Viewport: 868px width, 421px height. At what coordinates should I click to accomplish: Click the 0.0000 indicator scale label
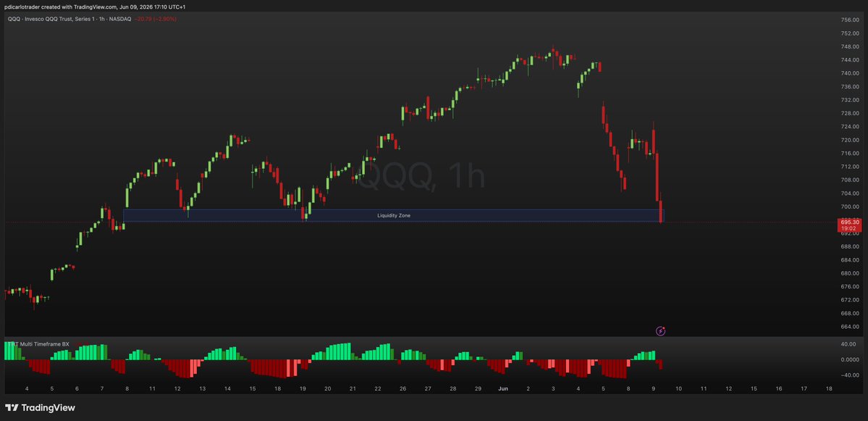coord(849,359)
